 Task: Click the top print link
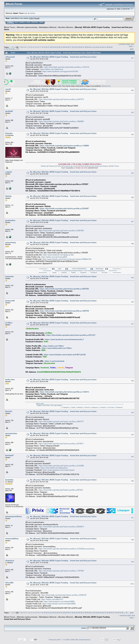point(132,49)
